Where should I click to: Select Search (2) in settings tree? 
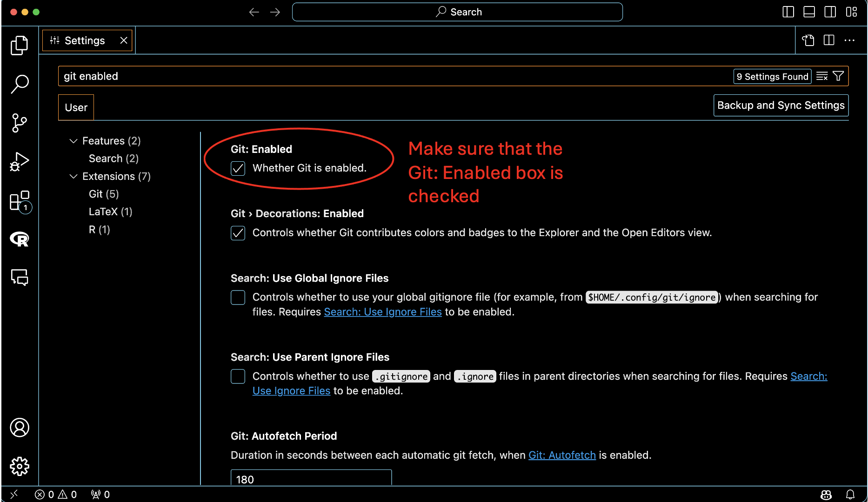click(114, 159)
